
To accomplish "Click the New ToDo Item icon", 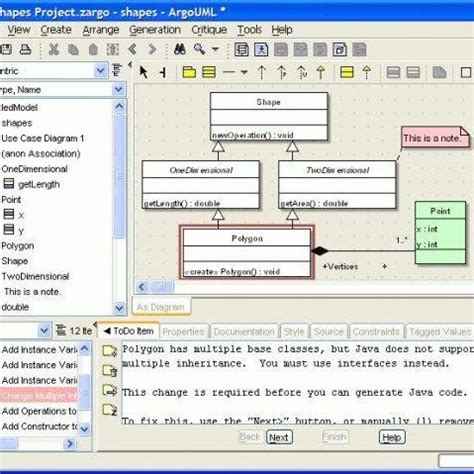I will 109,351.
